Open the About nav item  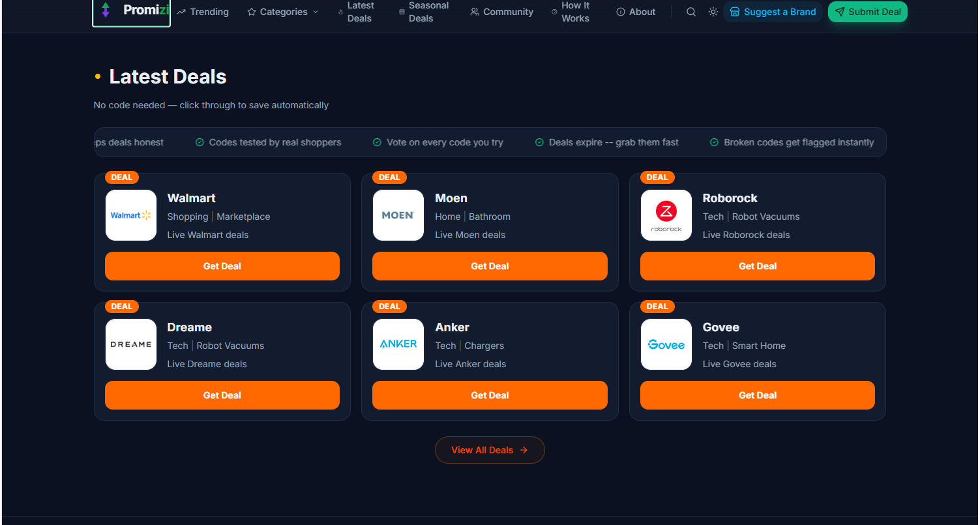(636, 12)
